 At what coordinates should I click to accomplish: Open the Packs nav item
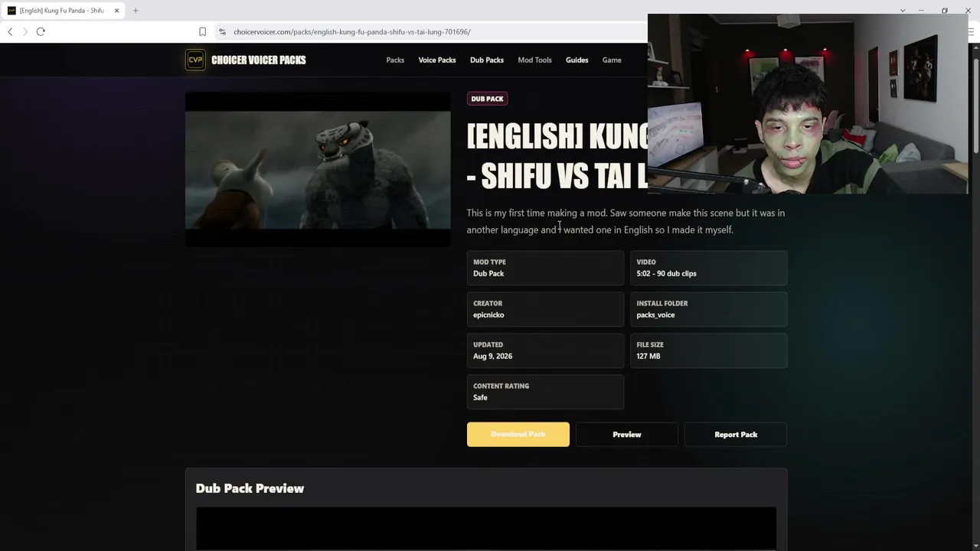click(x=395, y=60)
